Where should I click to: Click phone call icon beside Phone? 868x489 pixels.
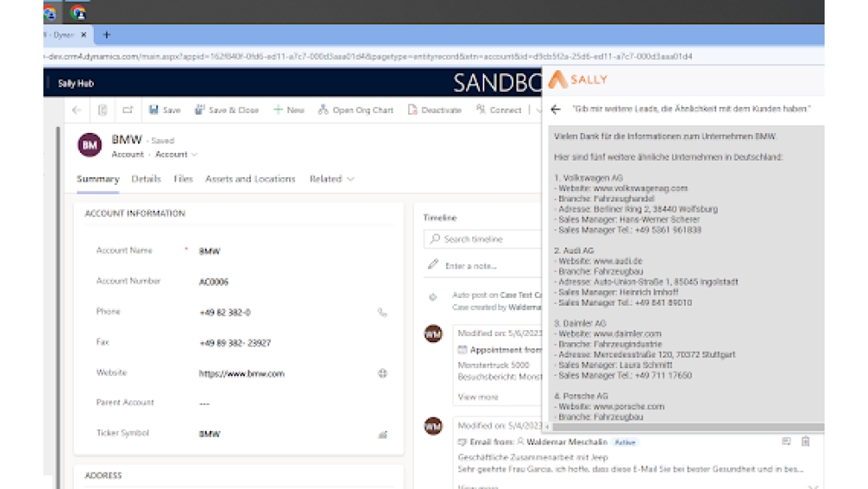click(x=383, y=313)
